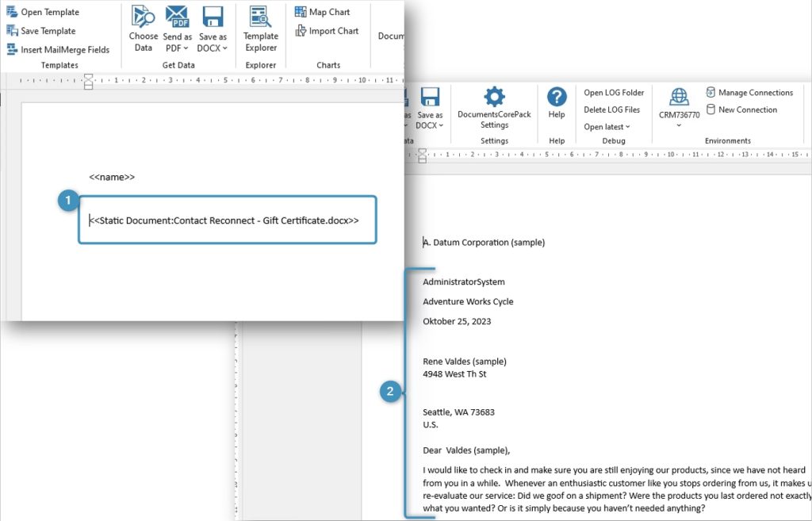
Task: Click the Map Chart icon
Action: (x=301, y=11)
